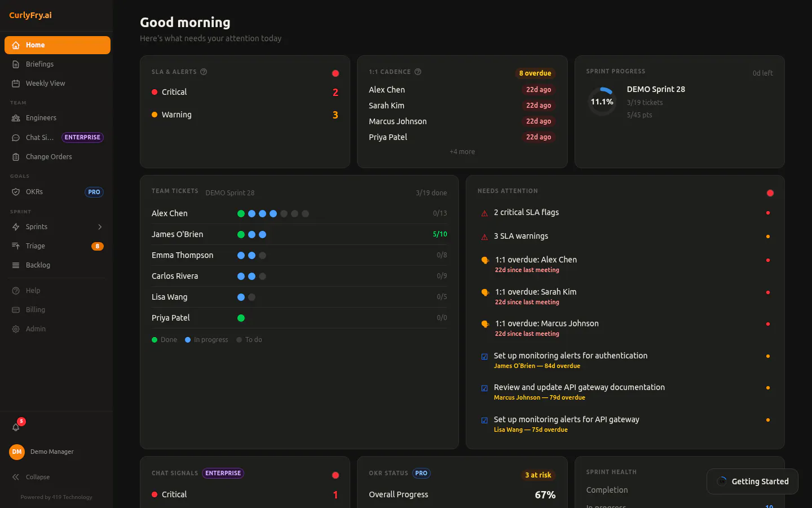Click Sarah Kim in 1:1 Cadence card
This screenshot has width=812, height=508.
point(386,106)
